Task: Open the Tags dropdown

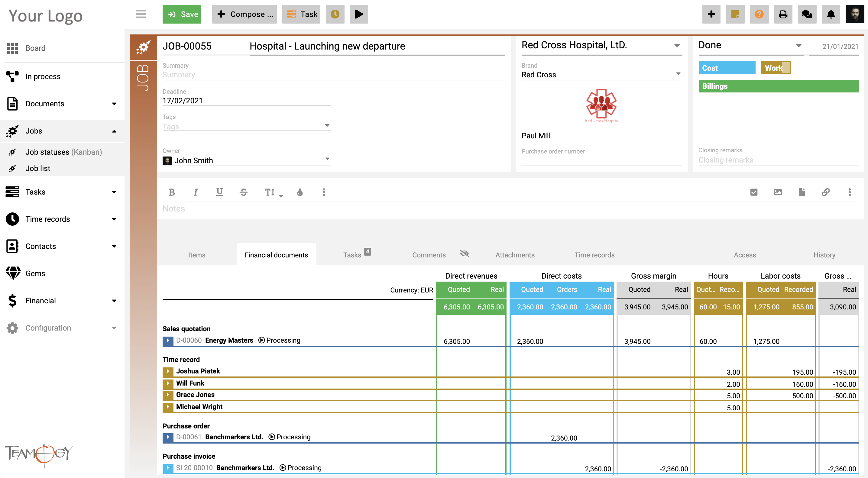Action: coord(247,126)
